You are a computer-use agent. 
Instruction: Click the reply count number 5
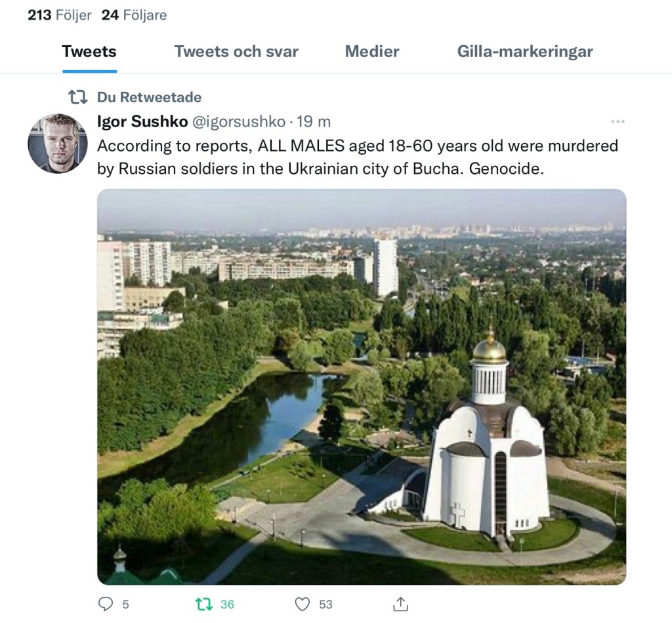coord(125,604)
